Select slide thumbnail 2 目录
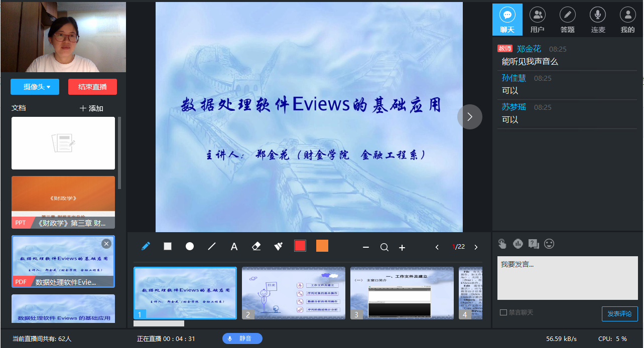The height and width of the screenshot is (348, 644). (294, 293)
